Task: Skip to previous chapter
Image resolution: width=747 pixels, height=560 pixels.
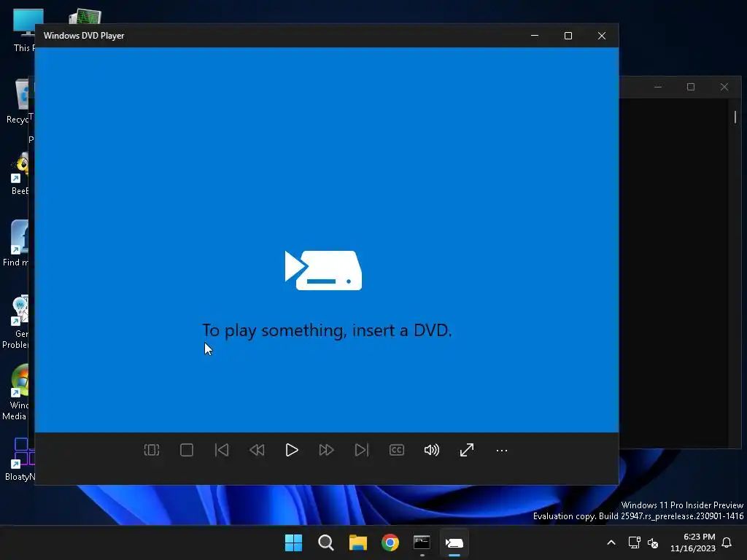Action: (222, 450)
